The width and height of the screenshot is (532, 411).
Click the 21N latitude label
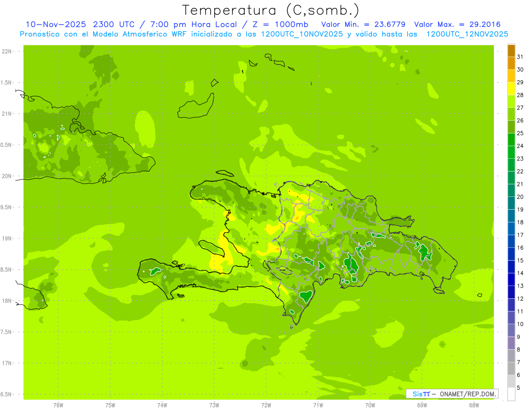[x=7, y=114]
